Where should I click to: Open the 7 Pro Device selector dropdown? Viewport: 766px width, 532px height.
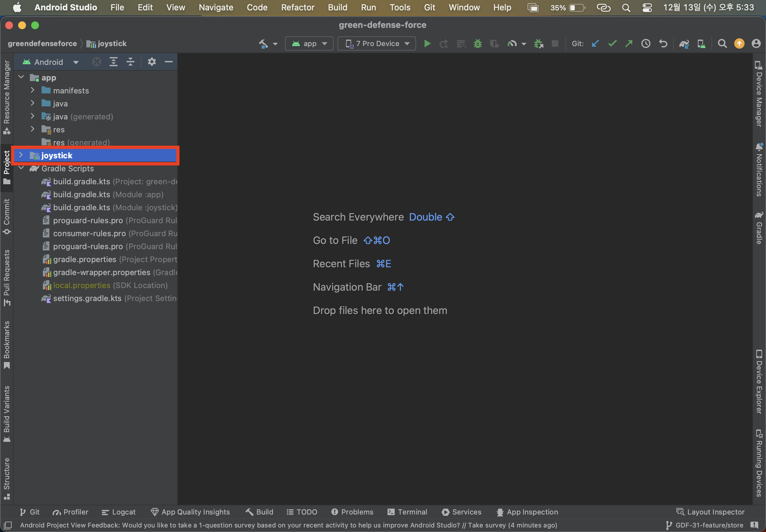[x=377, y=44]
